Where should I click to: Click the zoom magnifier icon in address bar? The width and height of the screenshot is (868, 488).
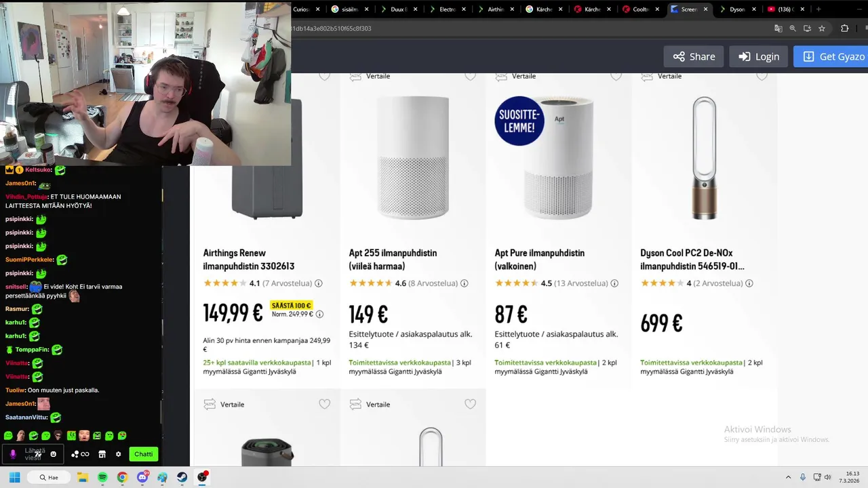point(793,28)
